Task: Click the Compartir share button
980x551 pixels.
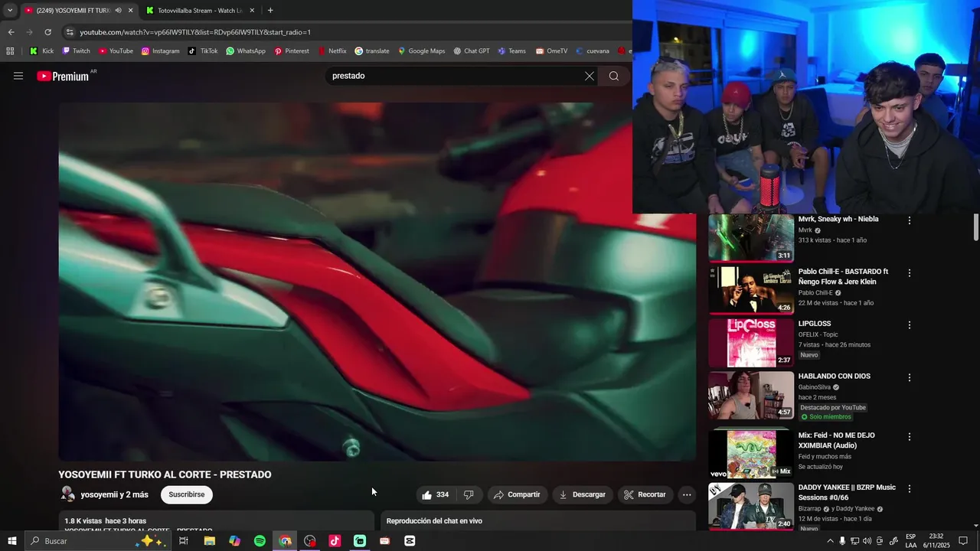Action: (x=517, y=494)
